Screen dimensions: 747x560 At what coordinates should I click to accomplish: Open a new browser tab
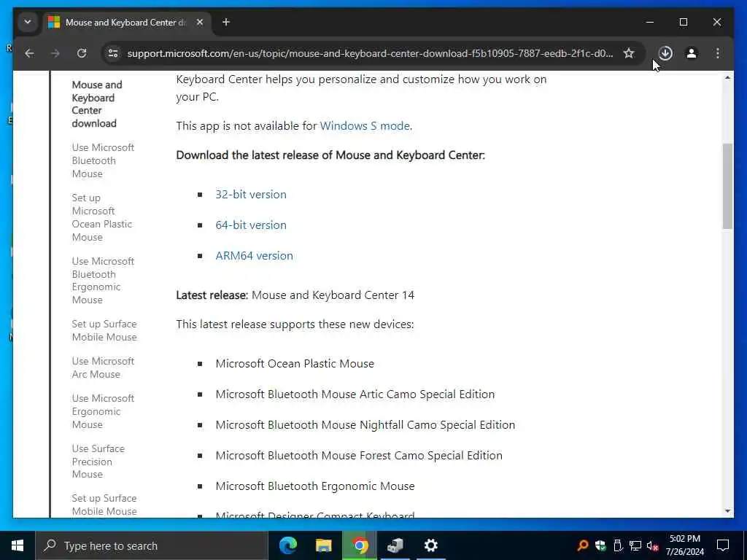tap(226, 23)
